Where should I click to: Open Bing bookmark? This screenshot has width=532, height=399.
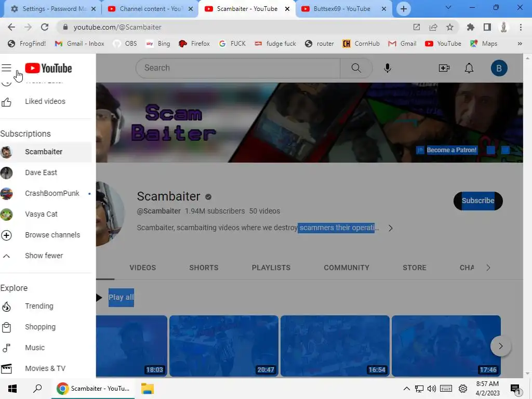coord(158,44)
